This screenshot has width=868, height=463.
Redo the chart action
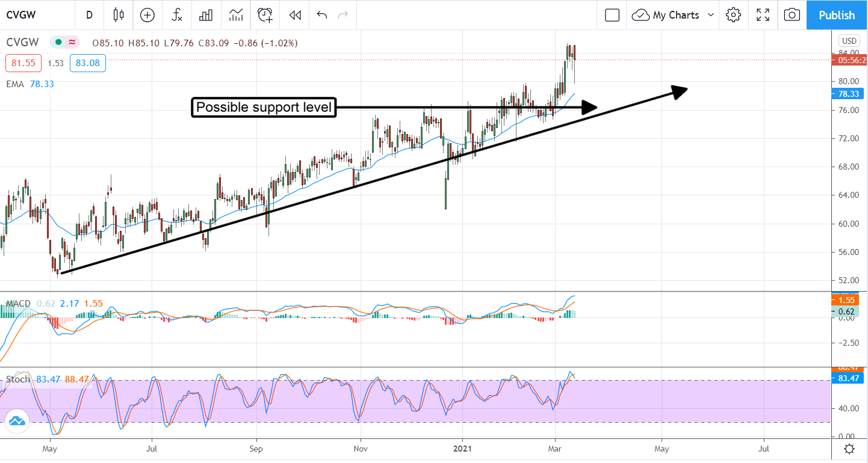point(343,15)
